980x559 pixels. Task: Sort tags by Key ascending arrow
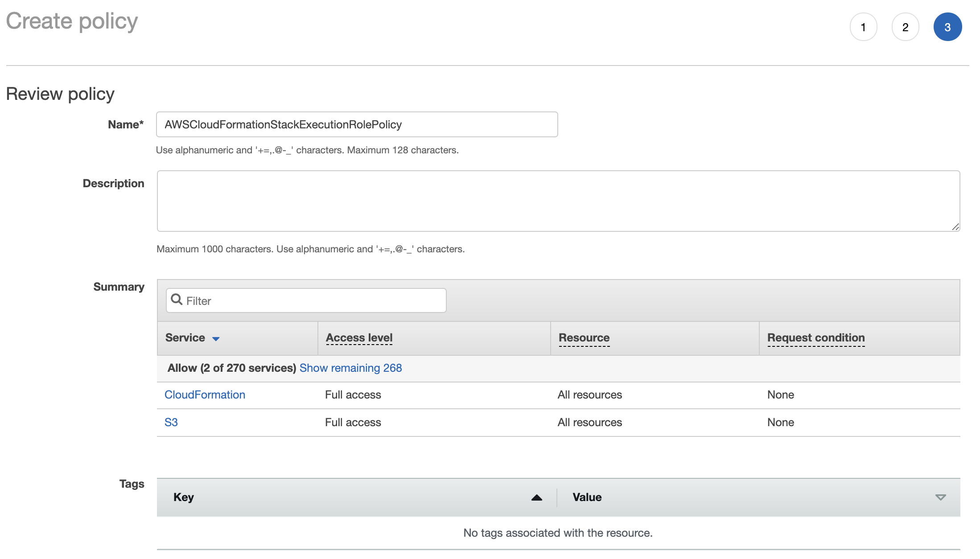click(x=537, y=497)
